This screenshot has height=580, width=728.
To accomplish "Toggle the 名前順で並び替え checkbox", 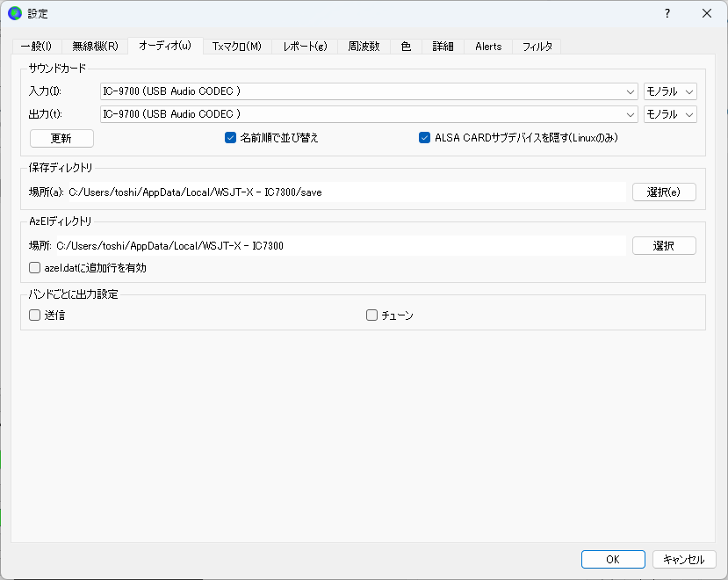I will pyautogui.click(x=230, y=138).
